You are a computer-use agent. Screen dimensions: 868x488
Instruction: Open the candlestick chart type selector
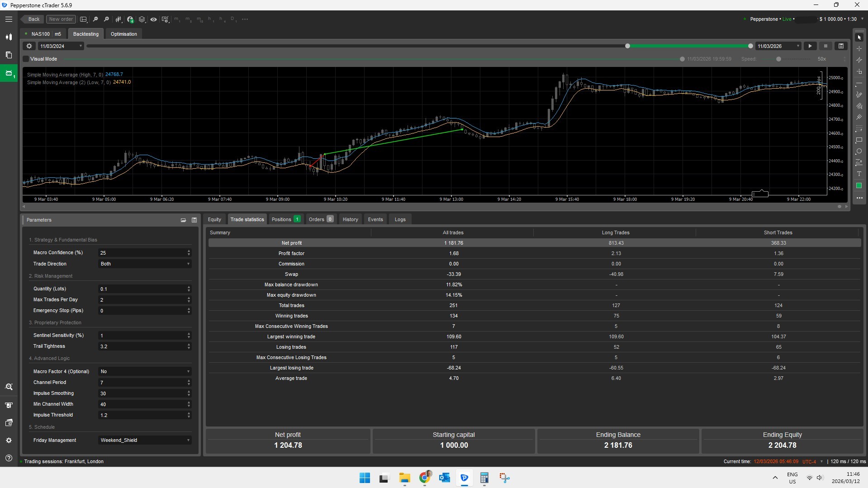click(x=119, y=19)
